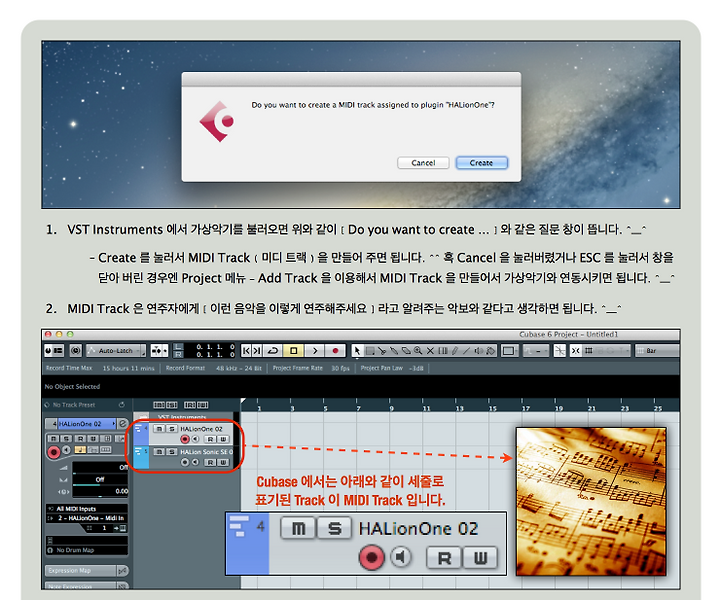This screenshot has width=720, height=600.
Task: Open HALionOne 02 inspector track name section
Action: pyautogui.click(x=85, y=424)
